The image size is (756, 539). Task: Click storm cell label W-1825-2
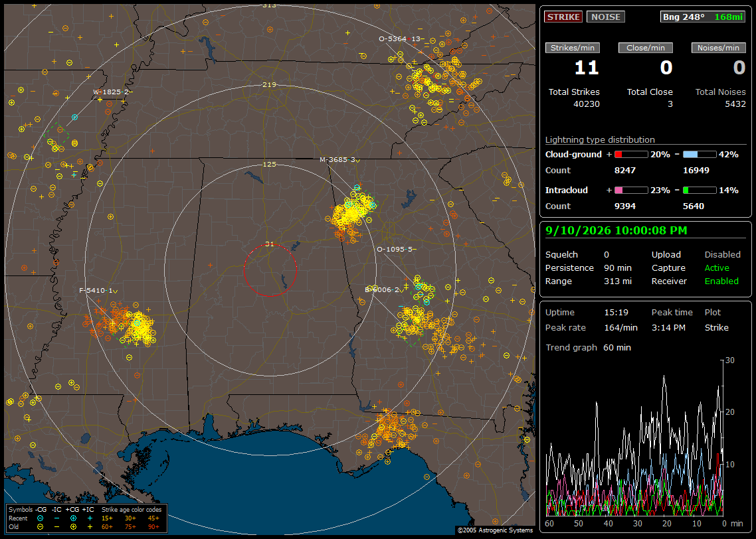[x=111, y=92]
